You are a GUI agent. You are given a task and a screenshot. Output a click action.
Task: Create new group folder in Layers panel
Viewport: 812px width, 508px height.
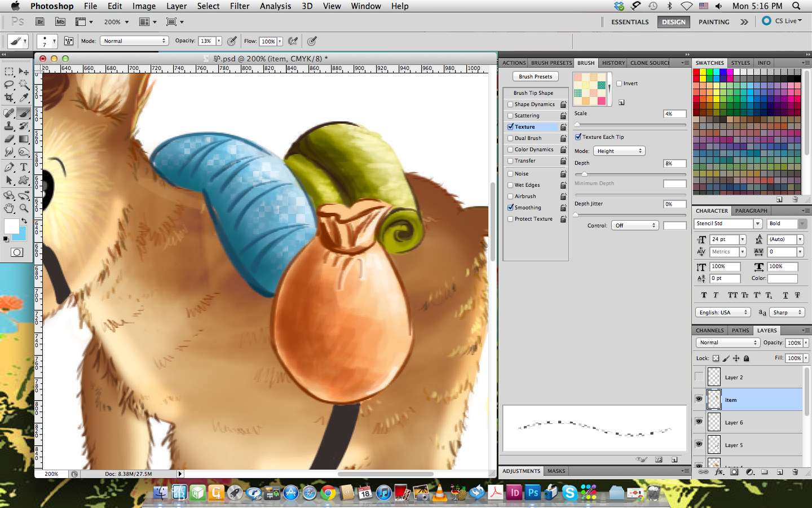[x=765, y=472]
